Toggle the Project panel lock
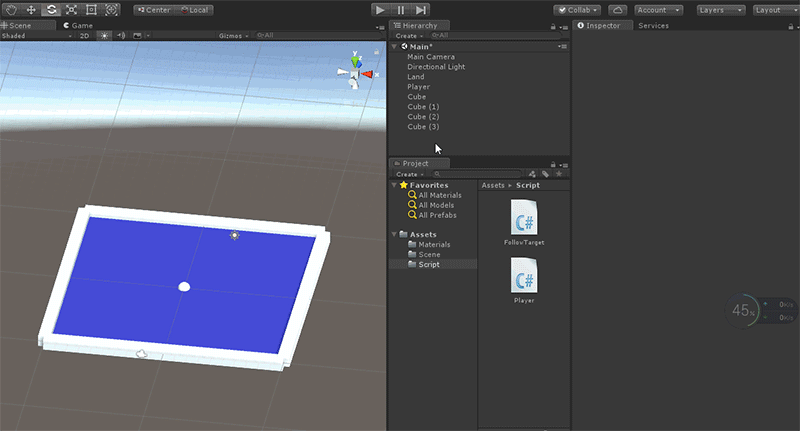 [x=553, y=164]
